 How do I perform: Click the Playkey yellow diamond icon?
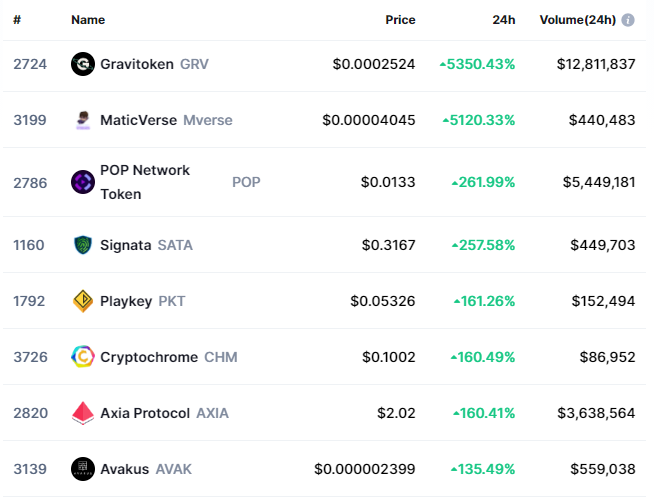(83, 301)
